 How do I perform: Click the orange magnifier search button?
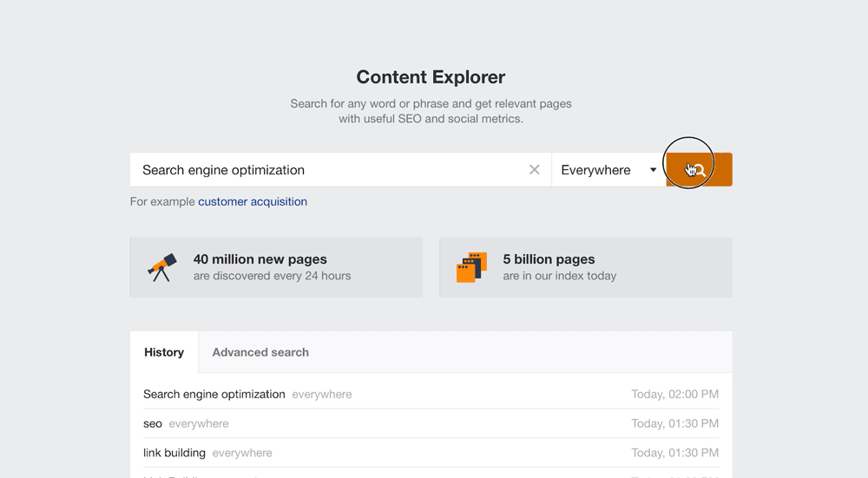point(699,170)
